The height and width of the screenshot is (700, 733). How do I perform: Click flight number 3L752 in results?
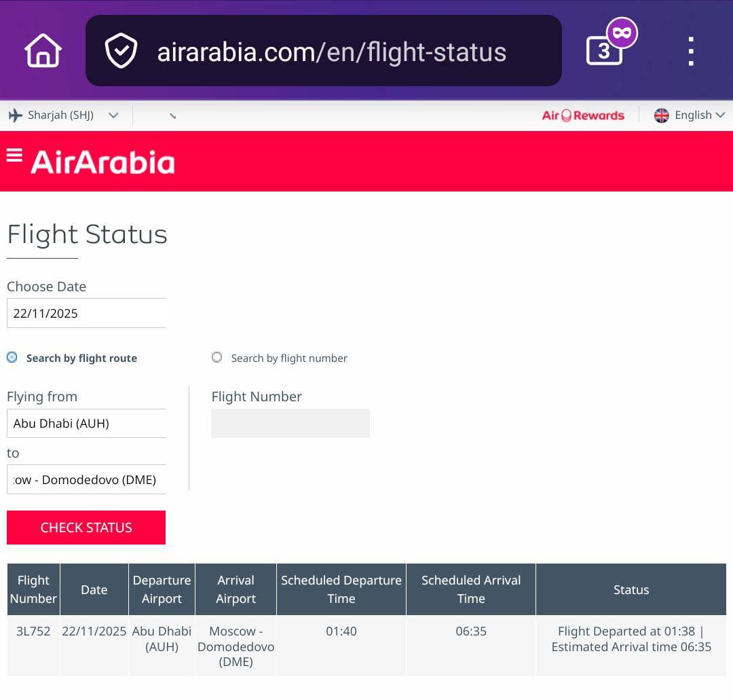[33, 631]
